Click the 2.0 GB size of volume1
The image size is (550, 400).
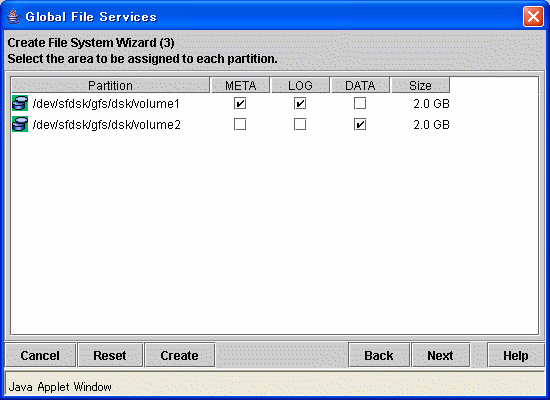(x=431, y=104)
